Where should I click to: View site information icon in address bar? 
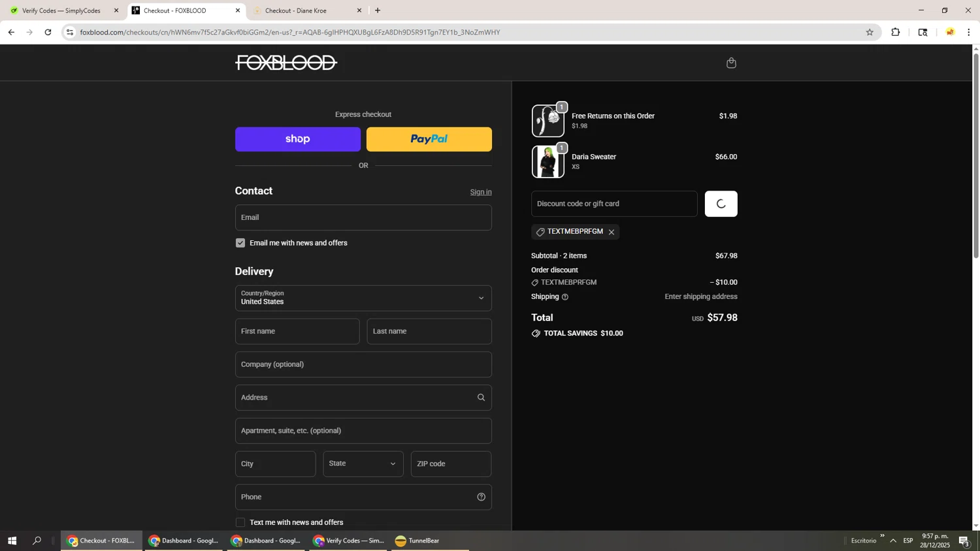(71, 32)
